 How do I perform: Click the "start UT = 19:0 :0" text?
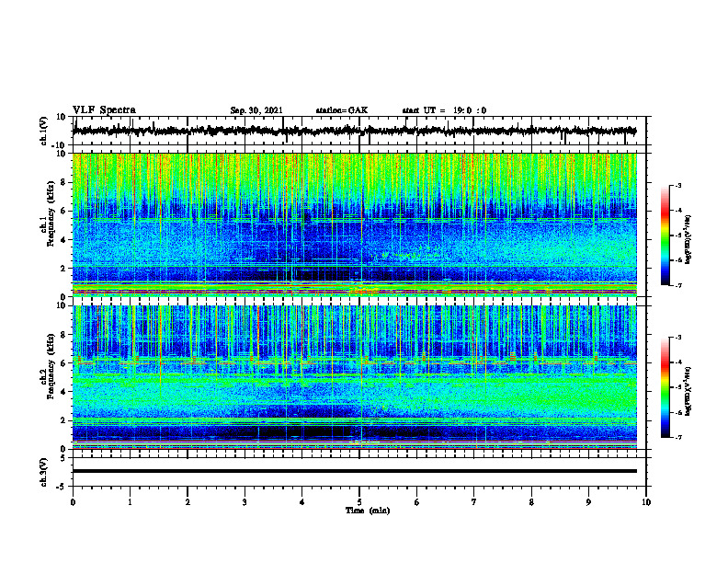(x=444, y=110)
